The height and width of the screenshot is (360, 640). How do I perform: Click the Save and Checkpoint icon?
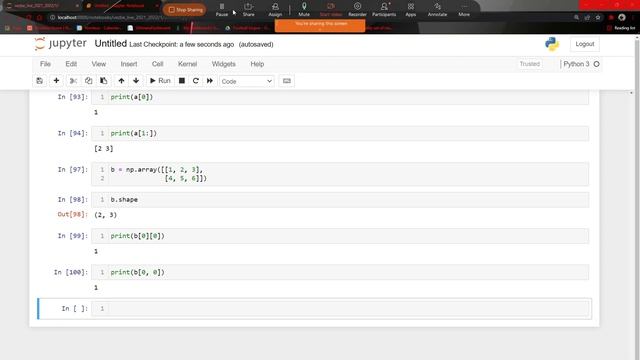click(x=40, y=81)
